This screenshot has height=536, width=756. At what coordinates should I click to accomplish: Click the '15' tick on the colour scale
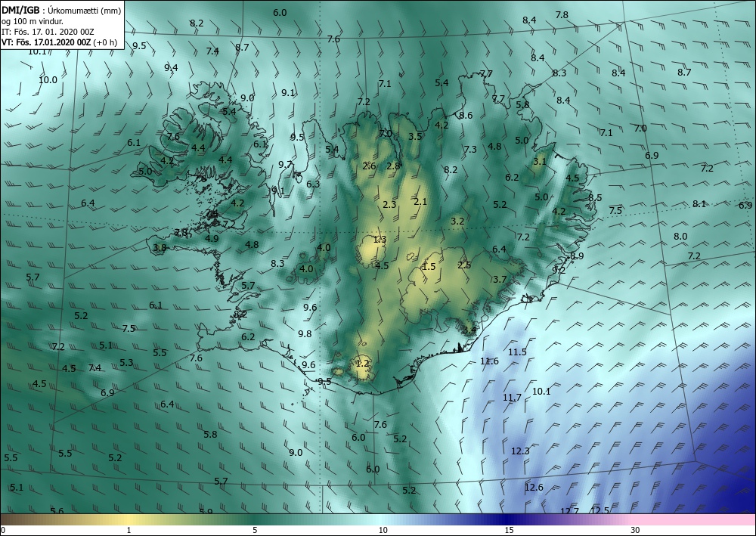point(509,530)
